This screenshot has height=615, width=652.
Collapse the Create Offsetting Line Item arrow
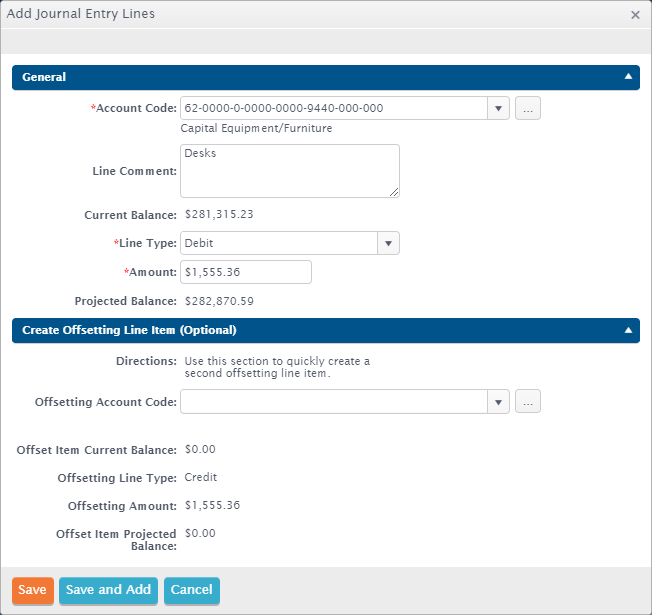click(628, 330)
